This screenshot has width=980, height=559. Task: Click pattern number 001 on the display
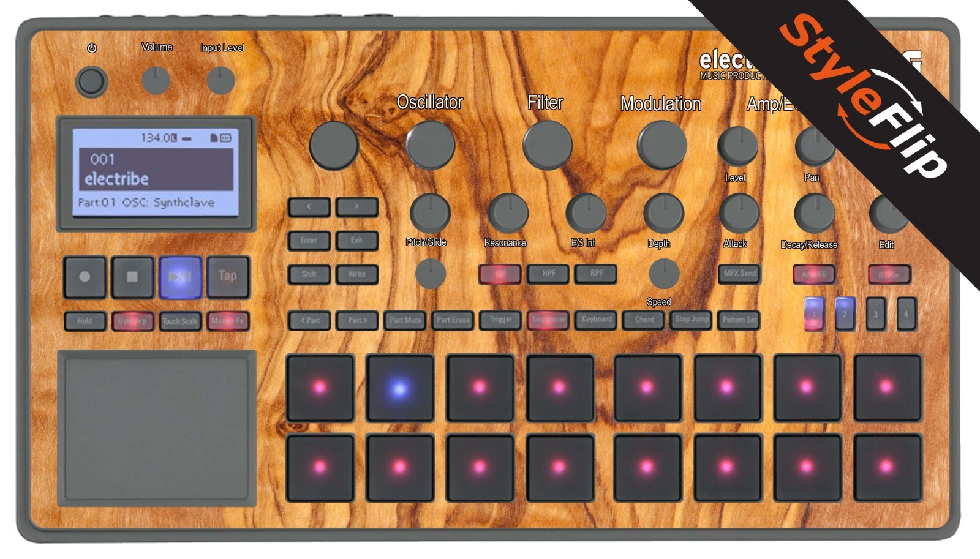(102, 159)
